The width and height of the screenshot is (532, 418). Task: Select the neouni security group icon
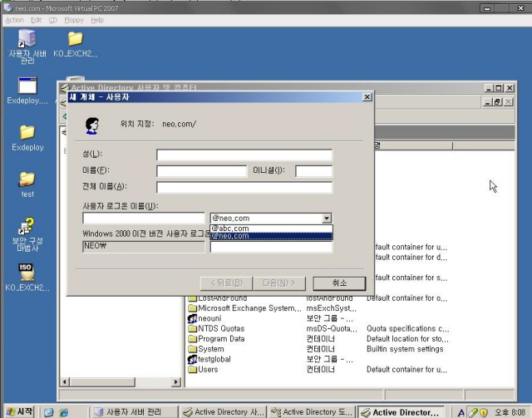(192, 318)
